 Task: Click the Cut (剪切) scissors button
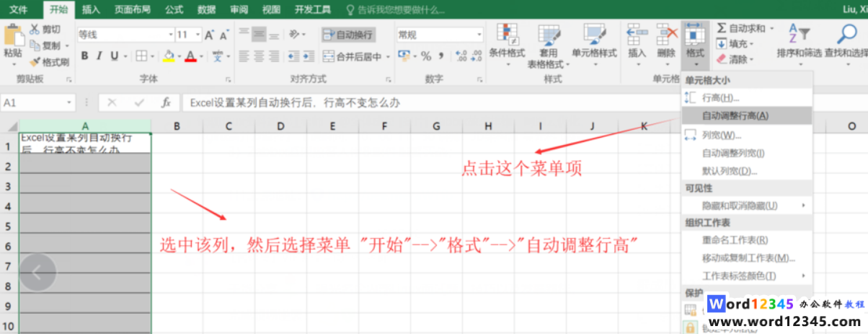(x=45, y=30)
